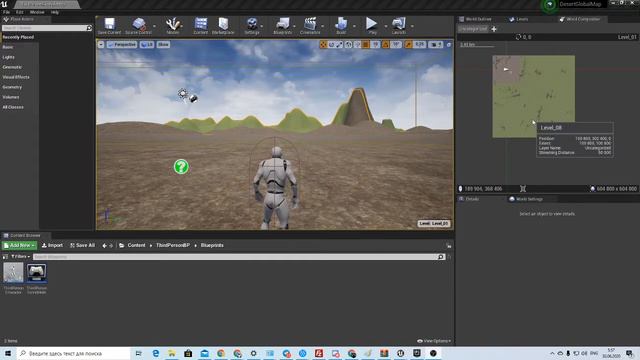The width and height of the screenshot is (640, 360).
Task: Open the File menu
Action: coord(7,12)
